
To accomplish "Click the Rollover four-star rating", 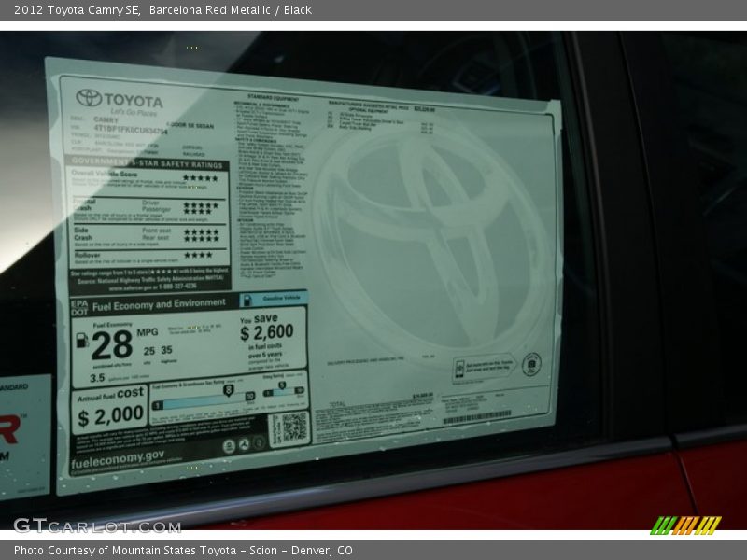I will tap(198, 254).
